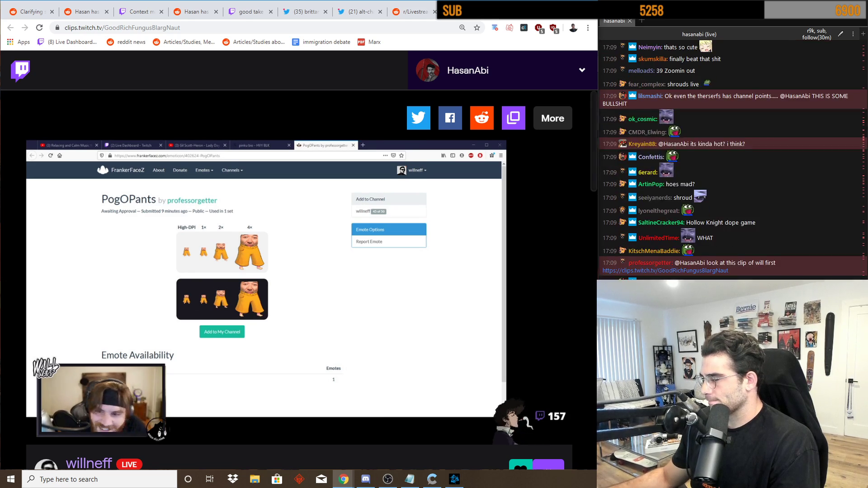Open Chrome zoom magnifier in address bar

click(462, 28)
